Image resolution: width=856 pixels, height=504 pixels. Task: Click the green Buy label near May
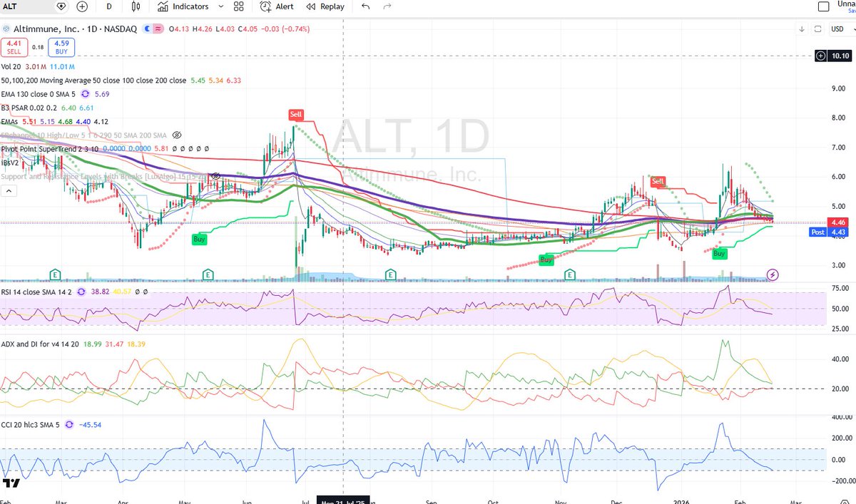coord(200,240)
